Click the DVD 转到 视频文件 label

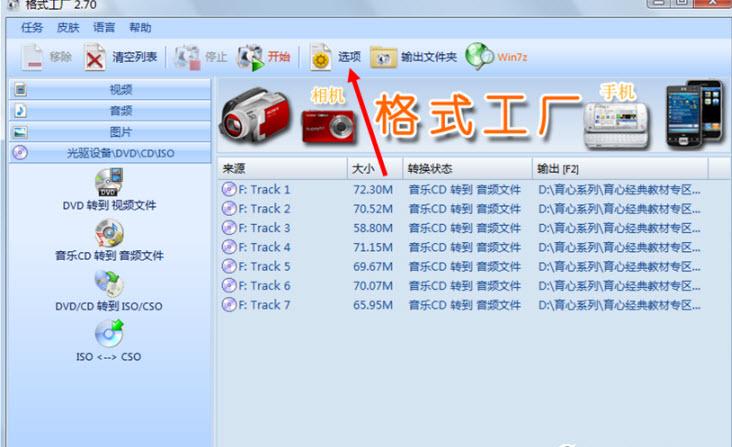[109, 205]
